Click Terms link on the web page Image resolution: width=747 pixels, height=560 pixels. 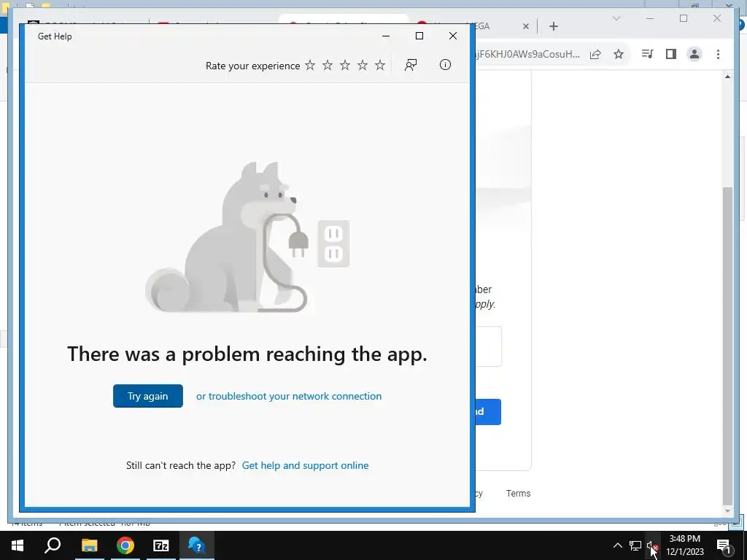pyautogui.click(x=519, y=494)
